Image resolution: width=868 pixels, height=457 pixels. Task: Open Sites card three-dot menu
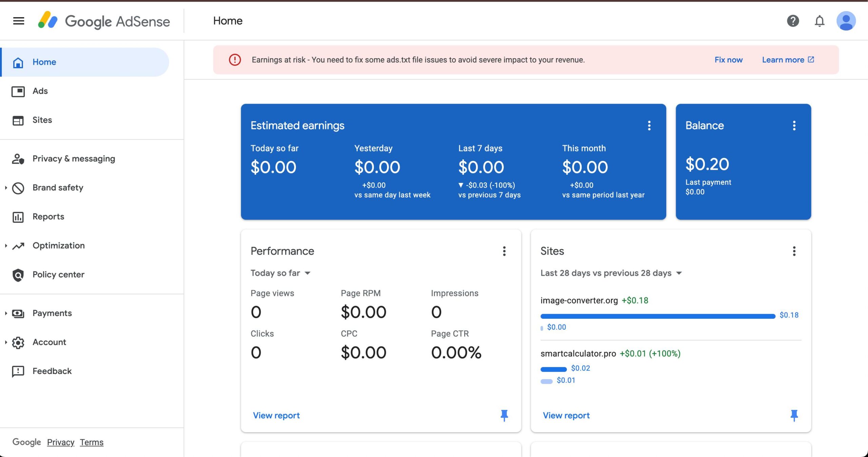point(794,251)
